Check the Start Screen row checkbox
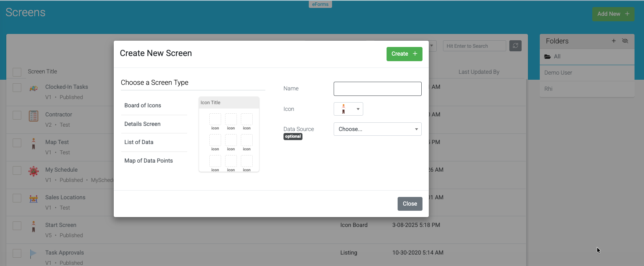 click(x=17, y=226)
